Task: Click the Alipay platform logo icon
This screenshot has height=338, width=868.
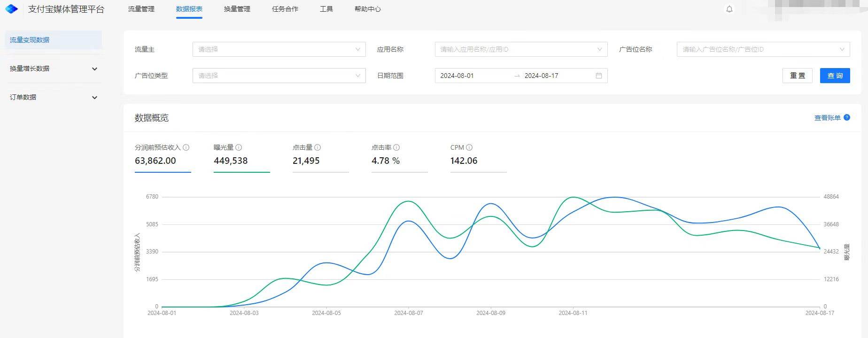Action: [x=11, y=9]
